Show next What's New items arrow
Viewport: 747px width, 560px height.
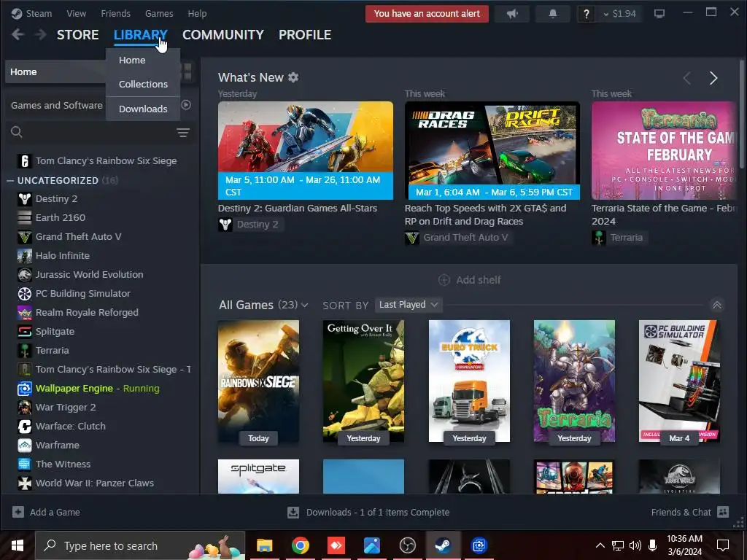pyautogui.click(x=713, y=78)
